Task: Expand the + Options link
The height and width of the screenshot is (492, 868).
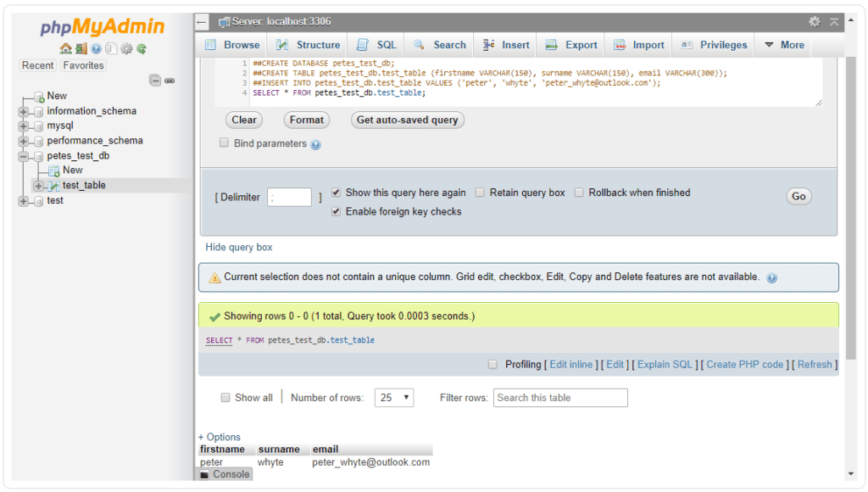Action: pos(220,437)
